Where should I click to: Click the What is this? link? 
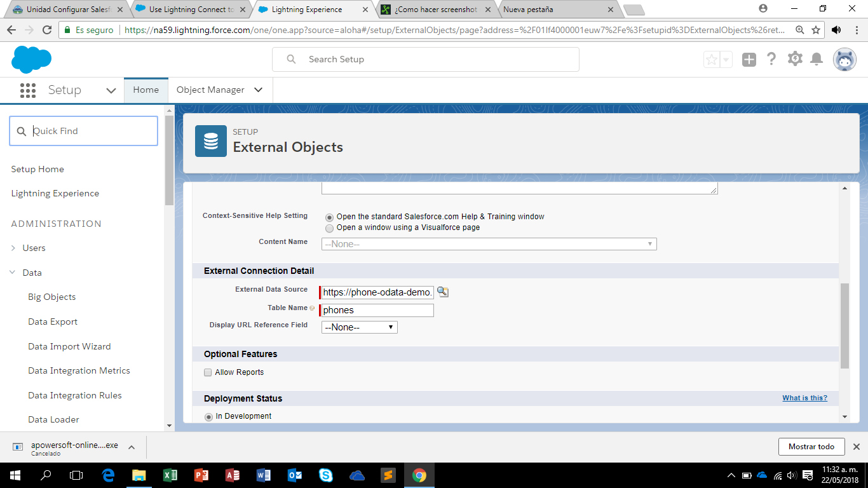click(x=804, y=398)
